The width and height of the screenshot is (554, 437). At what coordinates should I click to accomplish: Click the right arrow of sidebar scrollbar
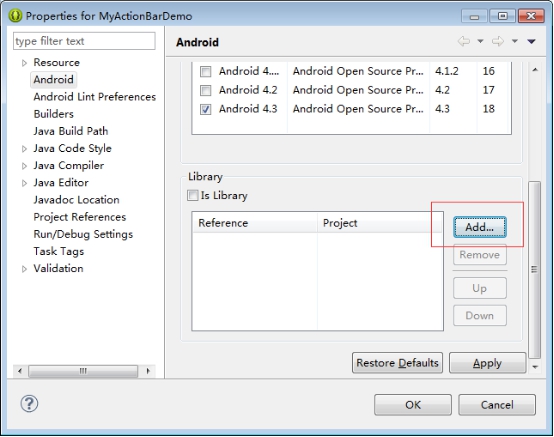click(x=148, y=371)
